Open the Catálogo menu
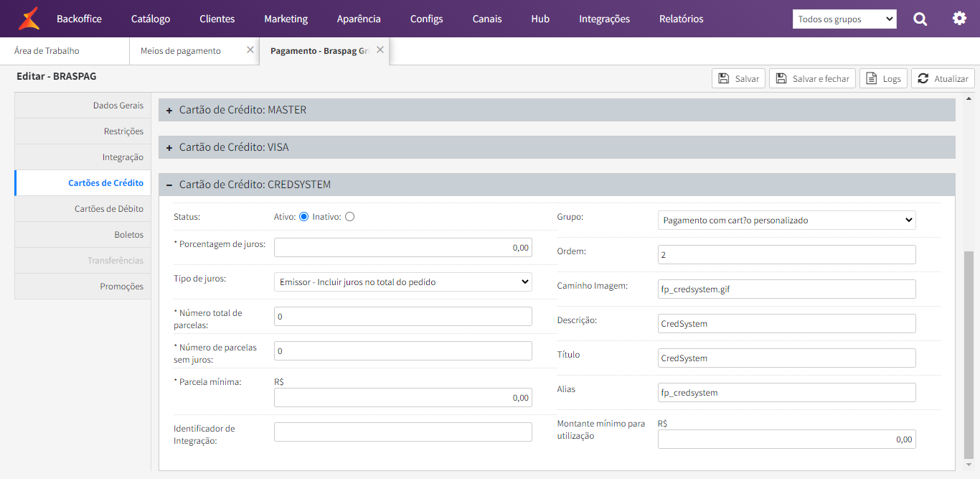The height and width of the screenshot is (479, 980). 151,19
